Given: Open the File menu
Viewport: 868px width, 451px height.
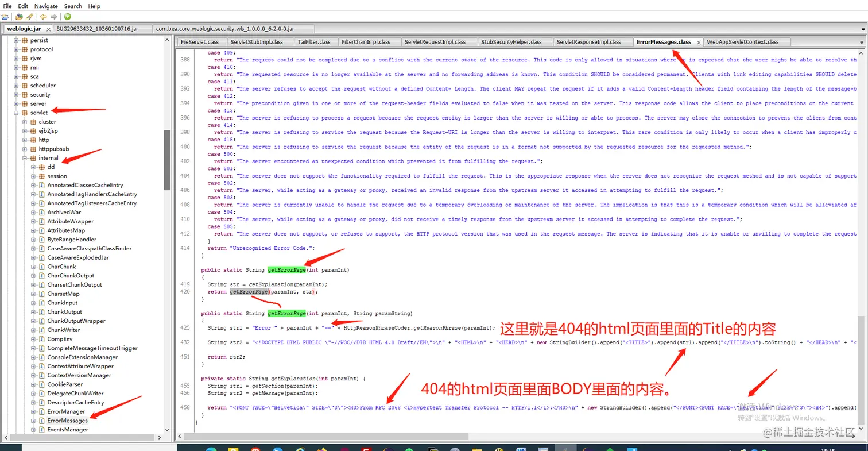Looking at the screenshot, I should pyautogui.click(x=7, y=6).
